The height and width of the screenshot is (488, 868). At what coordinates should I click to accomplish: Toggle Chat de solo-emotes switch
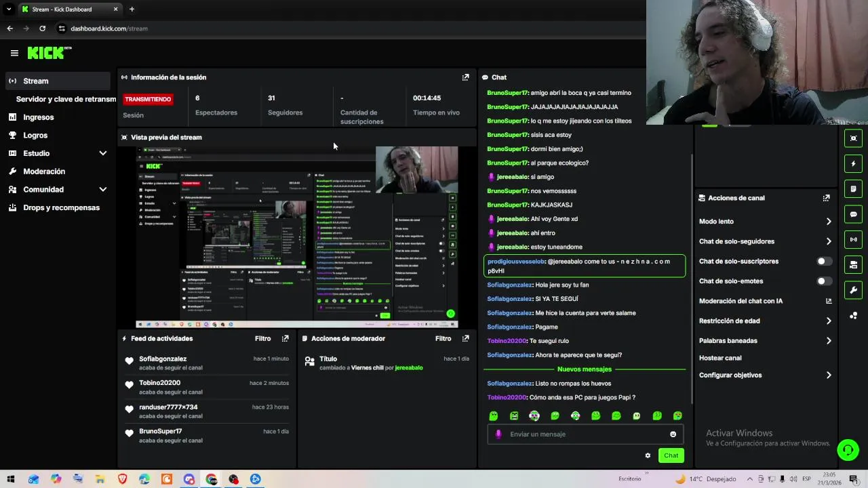(x=824, y=281)
